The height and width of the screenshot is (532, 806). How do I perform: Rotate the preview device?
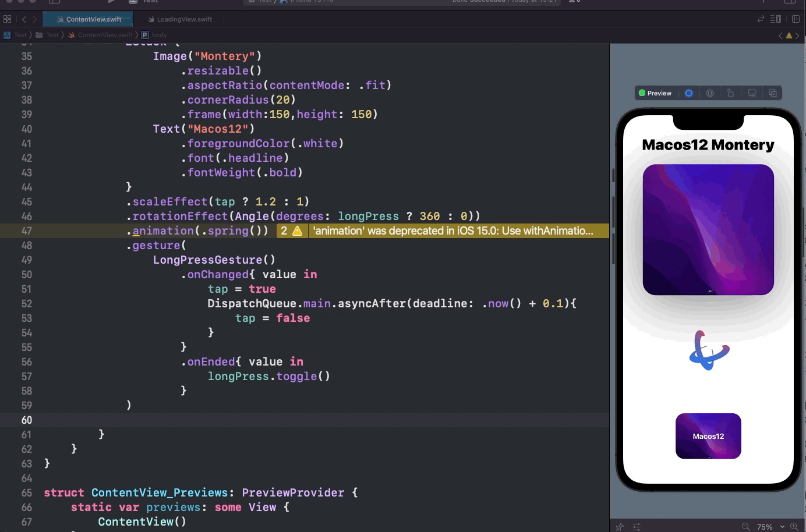pyautogui.click(x=730, y=93)
